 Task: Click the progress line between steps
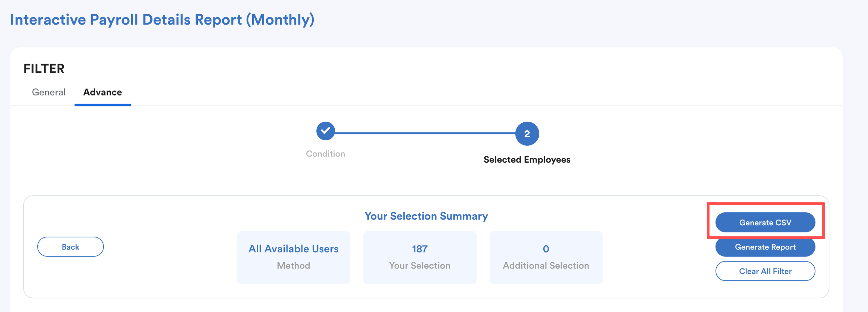click(425, 133)
